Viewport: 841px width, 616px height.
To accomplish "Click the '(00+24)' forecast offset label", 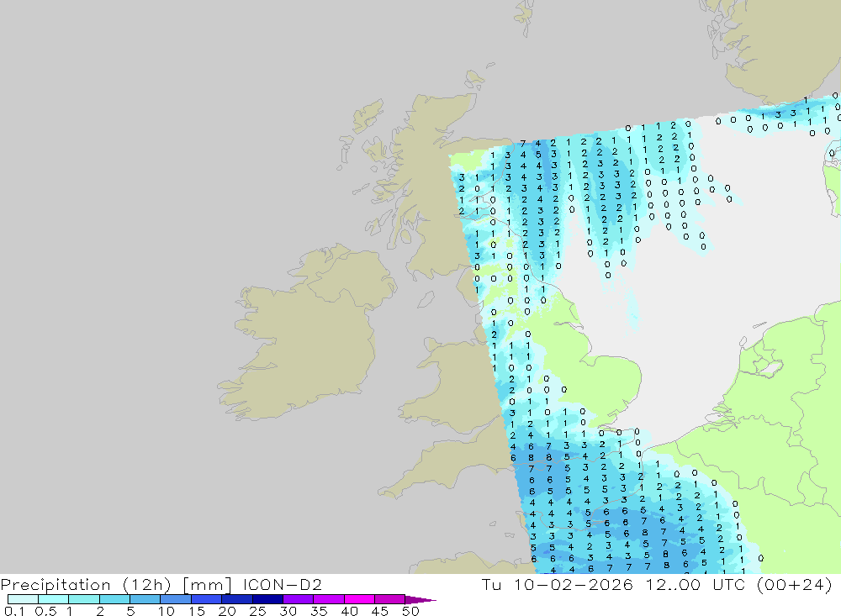I will tap(795, 584).
